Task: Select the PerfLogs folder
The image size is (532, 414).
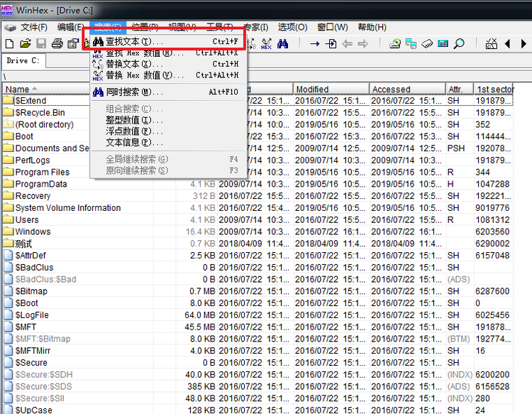Action: coord(33,160)
